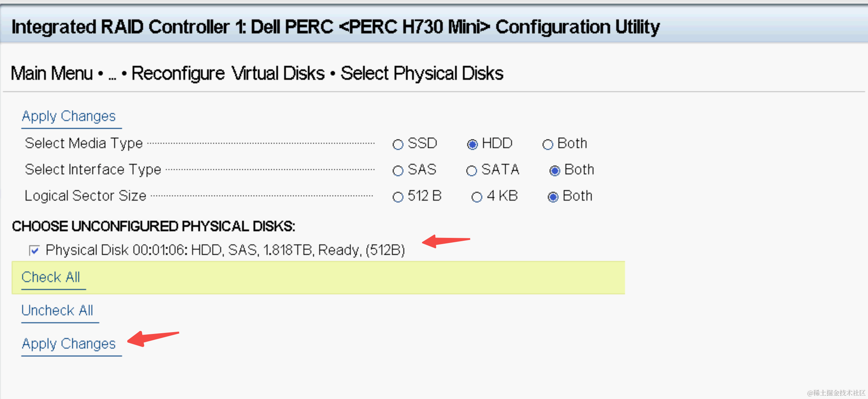Click the ellipsis in the breadcrumb
868x399 pixels.
coord(112,74)
